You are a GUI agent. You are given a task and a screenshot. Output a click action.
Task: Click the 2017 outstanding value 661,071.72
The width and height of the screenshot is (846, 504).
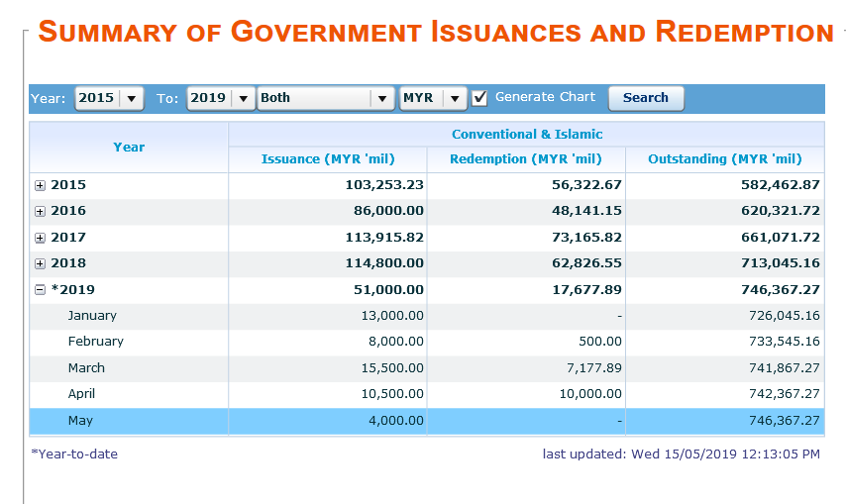[x=781, y=238]
